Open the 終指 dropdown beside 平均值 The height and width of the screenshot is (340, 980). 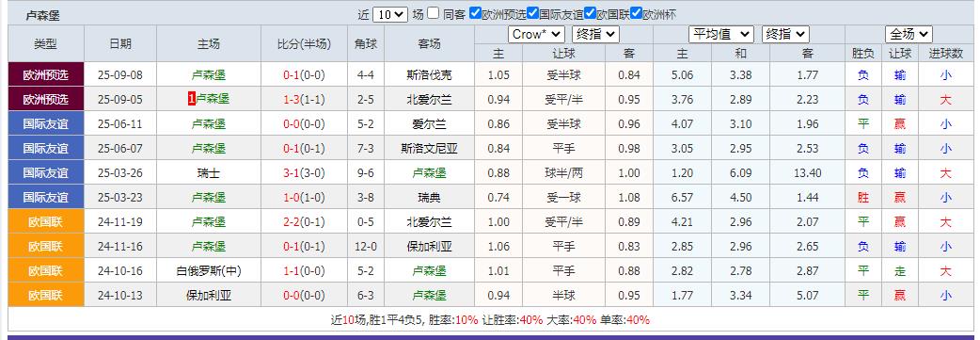pyautogui.click(x=785, y=35)
